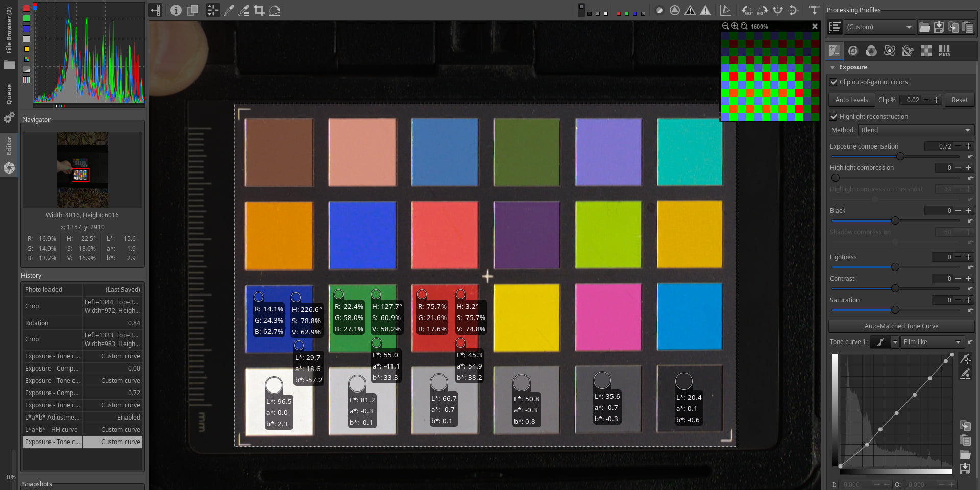
Task: Toggle red channel preview
Action: (619, 13)
